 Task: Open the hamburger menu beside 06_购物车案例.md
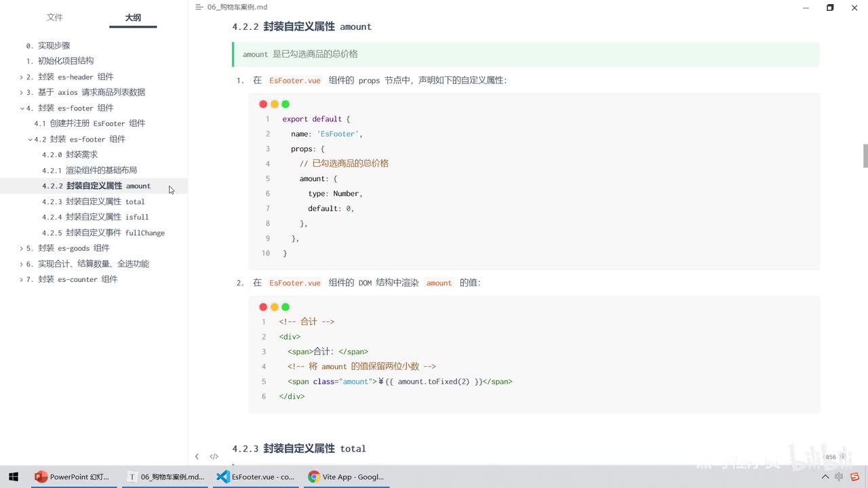(199, 7)
